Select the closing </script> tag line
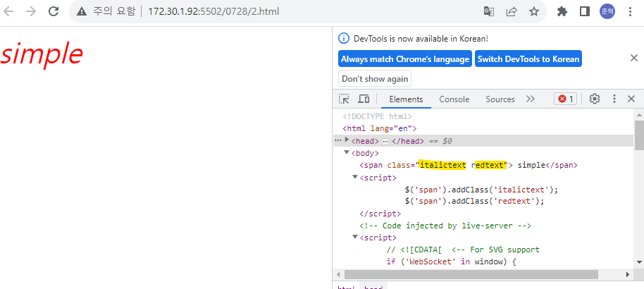Image resolution: width=644 pixels, height=289 pixels. tap(380, 214)
